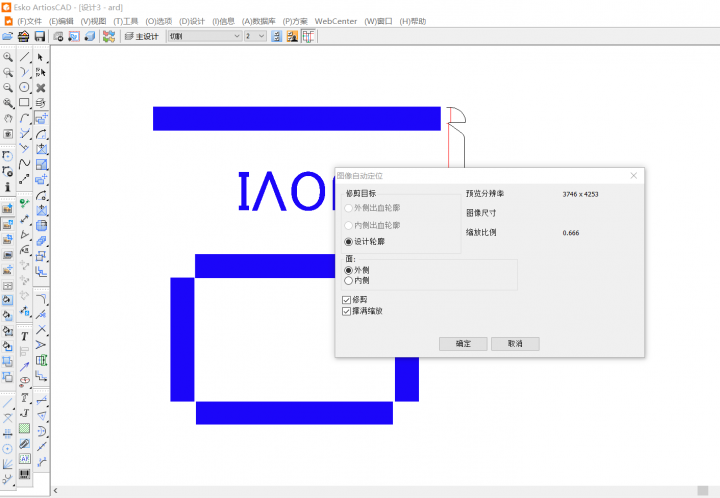The height and width of the screenshot is (498, 720).
Task: Select the Pan hand tool
Action: click(x=9, y=118)
